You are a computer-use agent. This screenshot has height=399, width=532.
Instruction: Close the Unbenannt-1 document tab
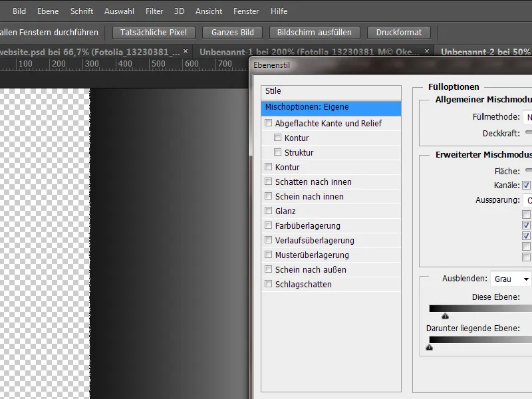pos(427,51)
